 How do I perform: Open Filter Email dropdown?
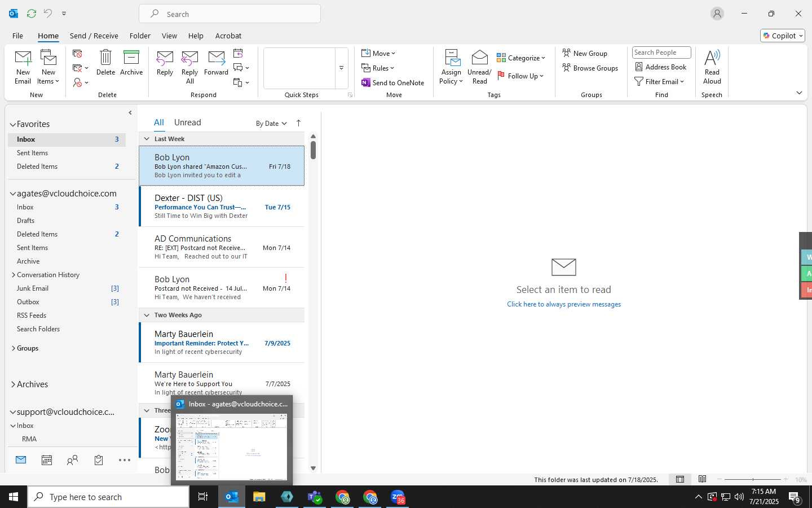coord(659,81)
